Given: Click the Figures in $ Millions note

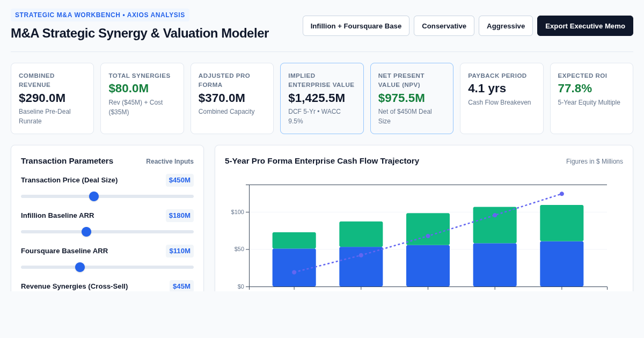Looking at the screenshot, I should 595,161.
